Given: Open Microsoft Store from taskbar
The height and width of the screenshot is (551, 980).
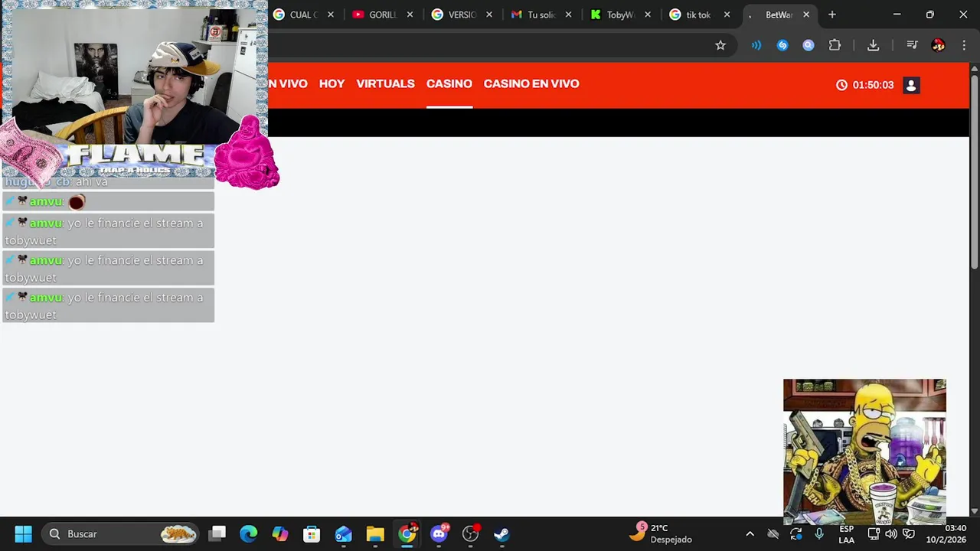Looking at the screenshot, I should click(x=312, y=534).
